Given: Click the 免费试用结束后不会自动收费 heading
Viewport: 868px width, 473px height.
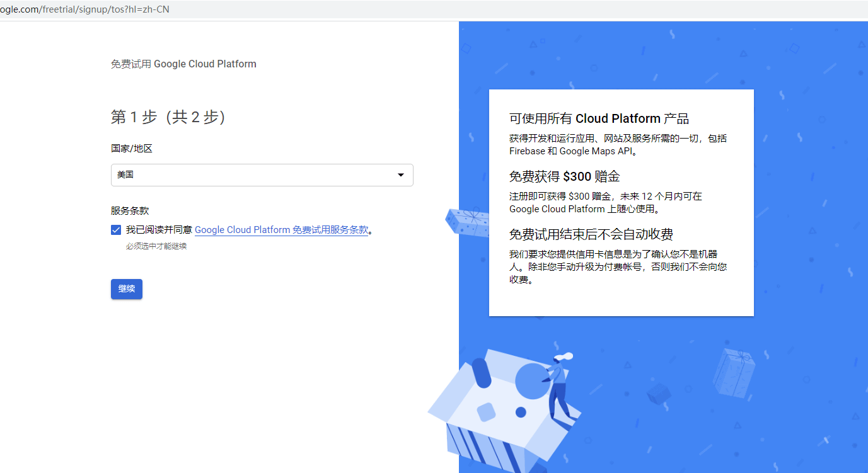Looking at the screenshot, I should [x=591, y=234].
